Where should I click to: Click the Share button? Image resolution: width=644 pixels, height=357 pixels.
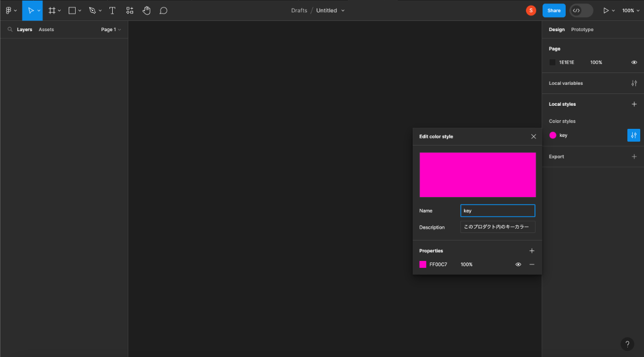click(x=554, y=10)
